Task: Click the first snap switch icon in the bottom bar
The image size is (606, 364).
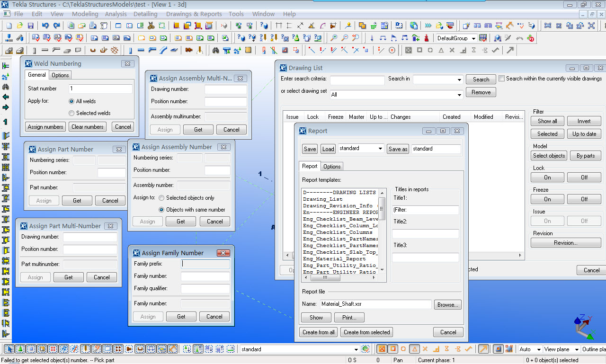Action: 382,349
